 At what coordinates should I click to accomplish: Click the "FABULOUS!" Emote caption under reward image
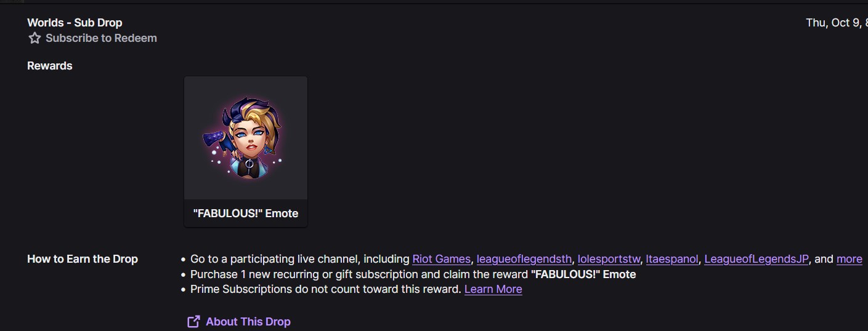click(x=246, y=213)
